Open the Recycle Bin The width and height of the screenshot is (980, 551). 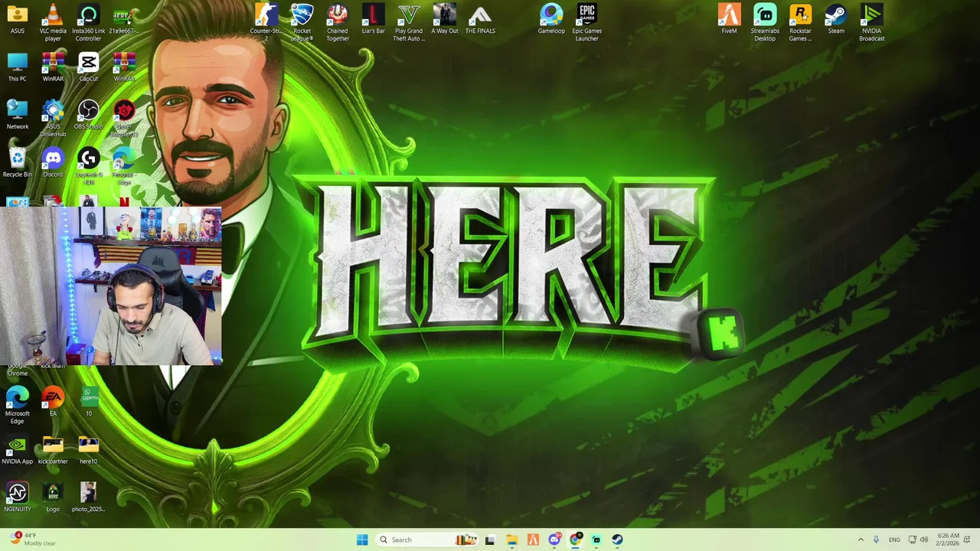point(17,163)
